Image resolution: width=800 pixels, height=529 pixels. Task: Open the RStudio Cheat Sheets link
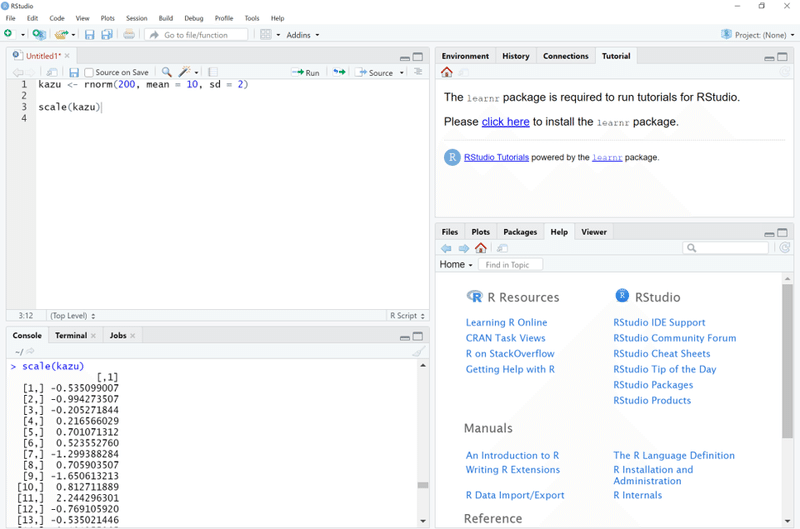tap(661, 354)
